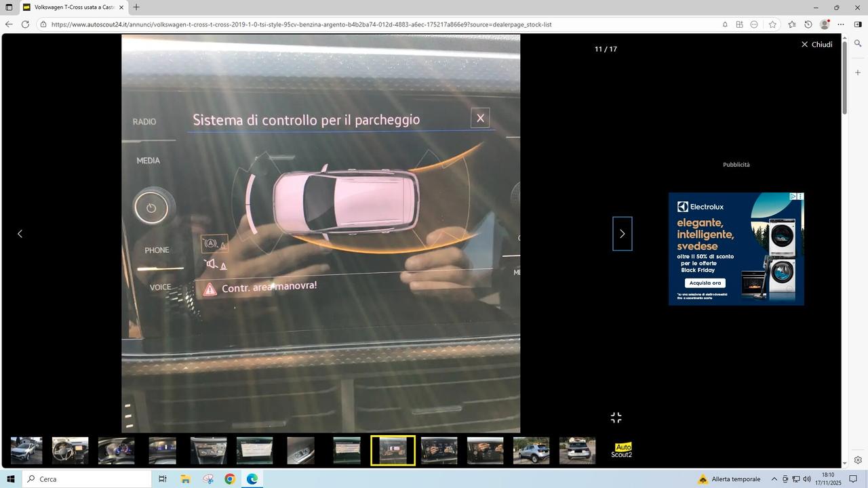868x488 pixels.
Task: Open the Edge profile avatar menu
Action: click(x=824, y=24)
